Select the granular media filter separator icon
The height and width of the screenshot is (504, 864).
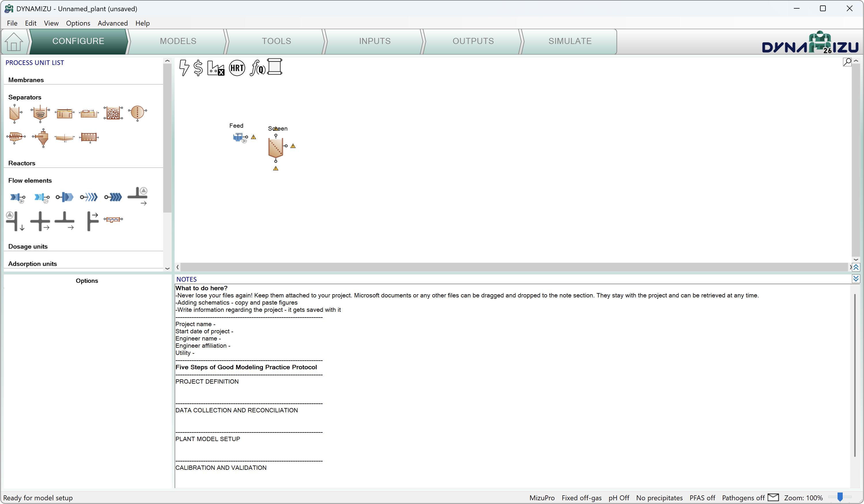113,113
